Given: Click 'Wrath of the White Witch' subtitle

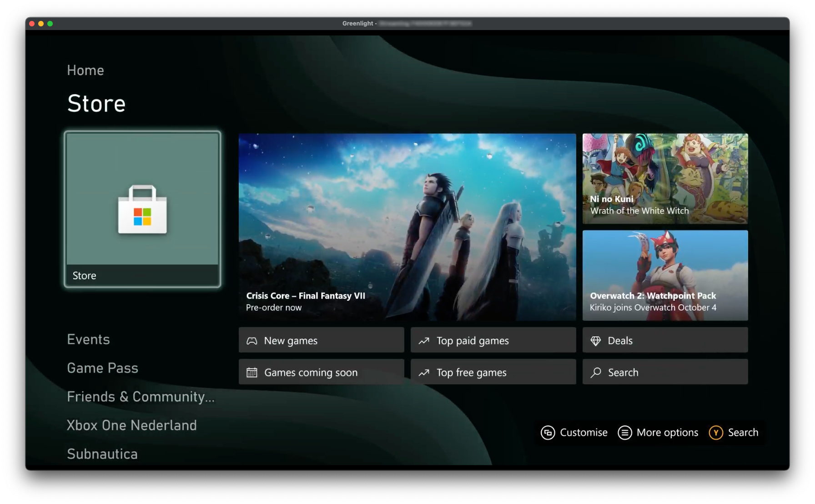Looking at the screenshot, I should pos(639,211).
